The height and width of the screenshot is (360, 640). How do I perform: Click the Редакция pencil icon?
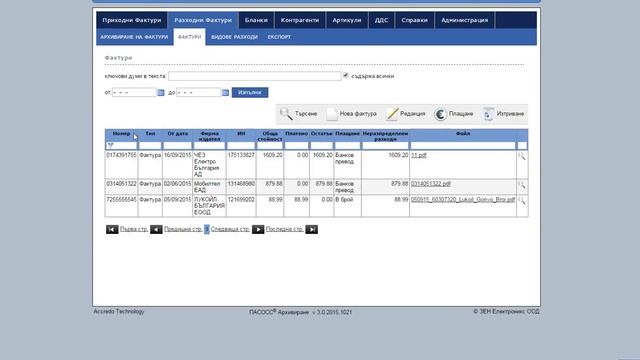pyautogui.click(x=392, y=114)
